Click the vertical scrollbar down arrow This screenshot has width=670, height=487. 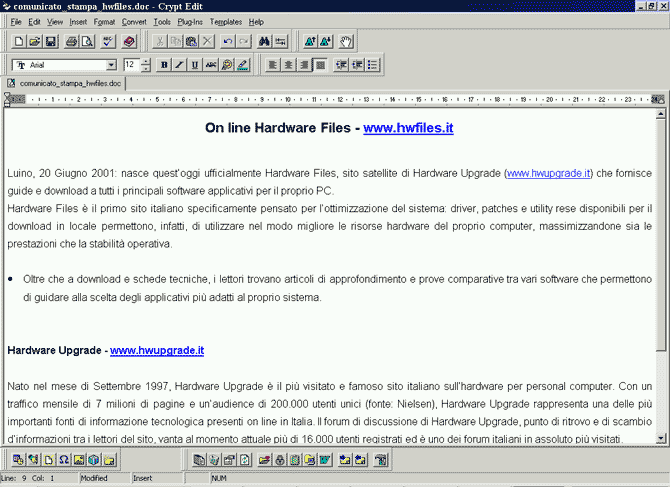tap(661, 438)
